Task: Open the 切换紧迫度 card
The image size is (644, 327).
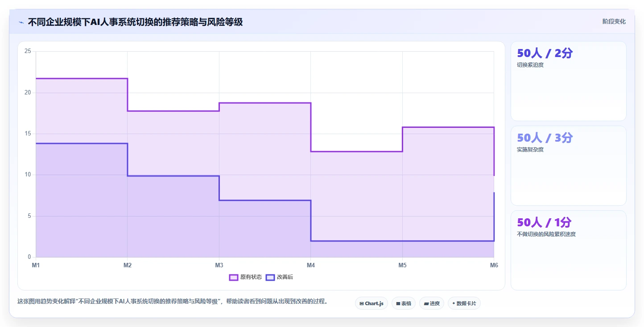Action: (x=569, y=81)
